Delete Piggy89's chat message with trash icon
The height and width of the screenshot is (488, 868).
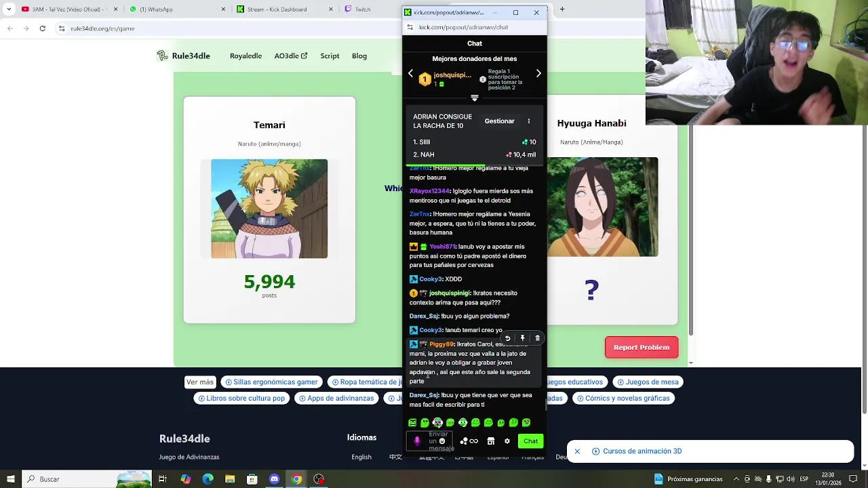click(537, 338)
